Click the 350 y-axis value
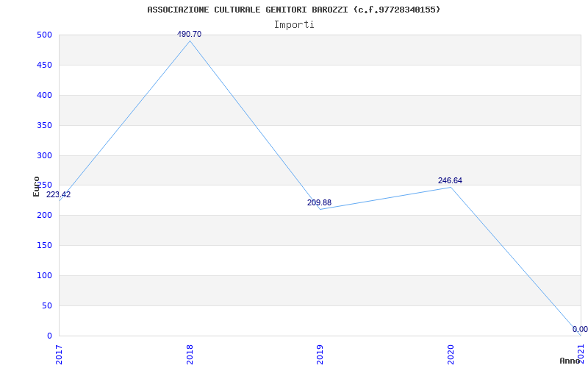The image size is (588, 368). coord(44,125)
